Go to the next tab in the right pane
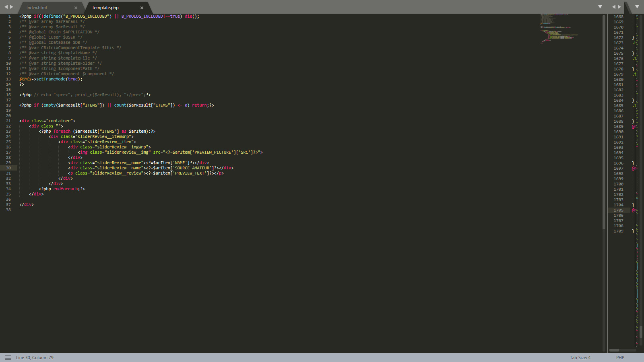This screenshot has width=644, height=362. click(x=619, y=7)
